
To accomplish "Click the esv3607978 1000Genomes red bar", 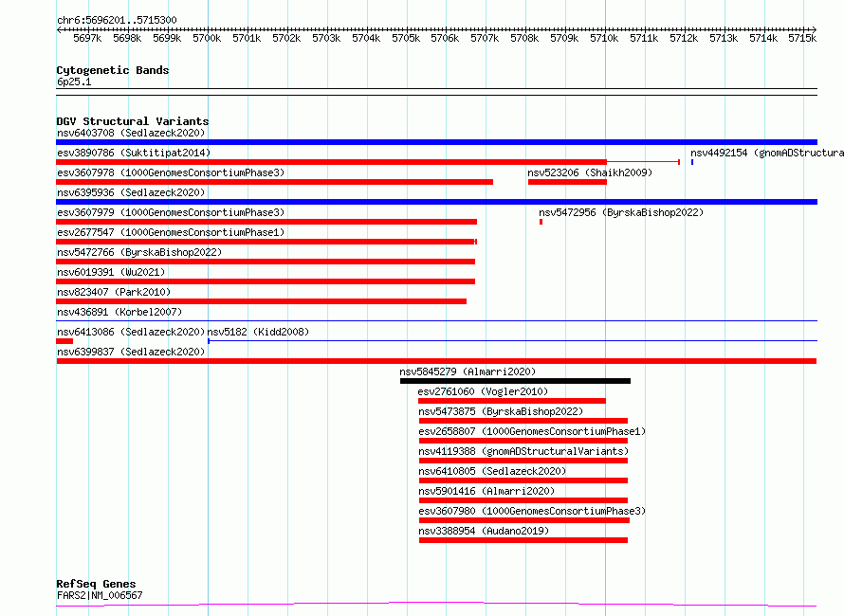I will (x=274, y=182).
